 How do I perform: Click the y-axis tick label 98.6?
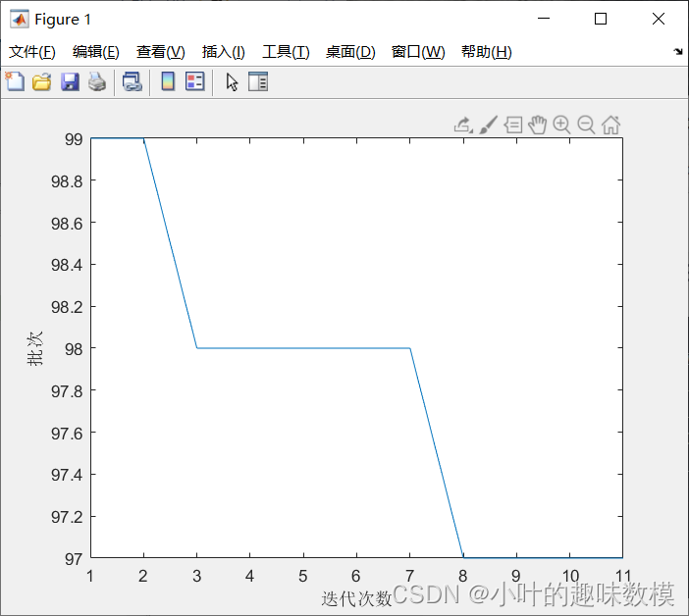pyautogui.click(x=67, y=224)
